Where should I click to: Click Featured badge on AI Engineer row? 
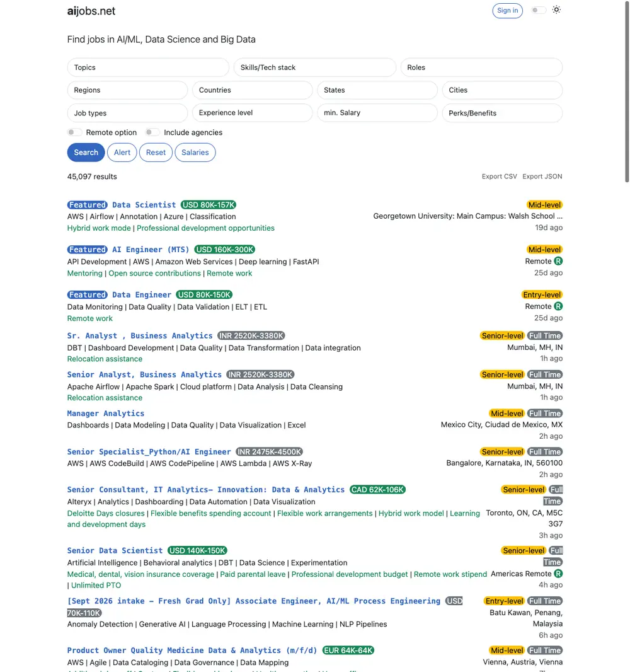(88, 250)
